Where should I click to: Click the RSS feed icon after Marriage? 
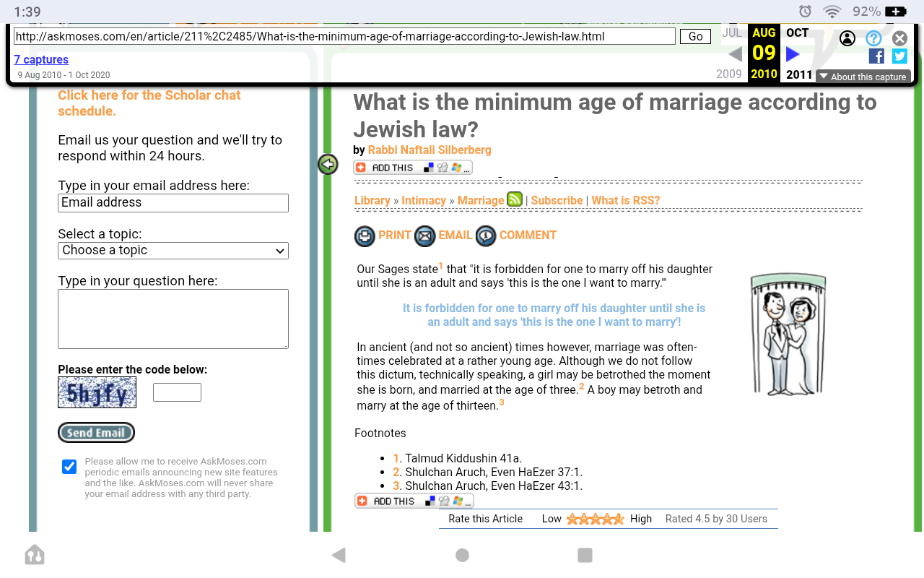pos(515,199)
